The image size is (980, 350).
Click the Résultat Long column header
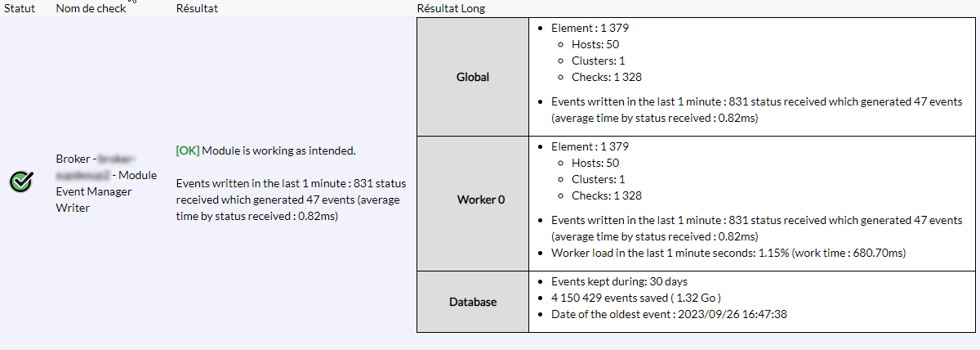point(451,8)
